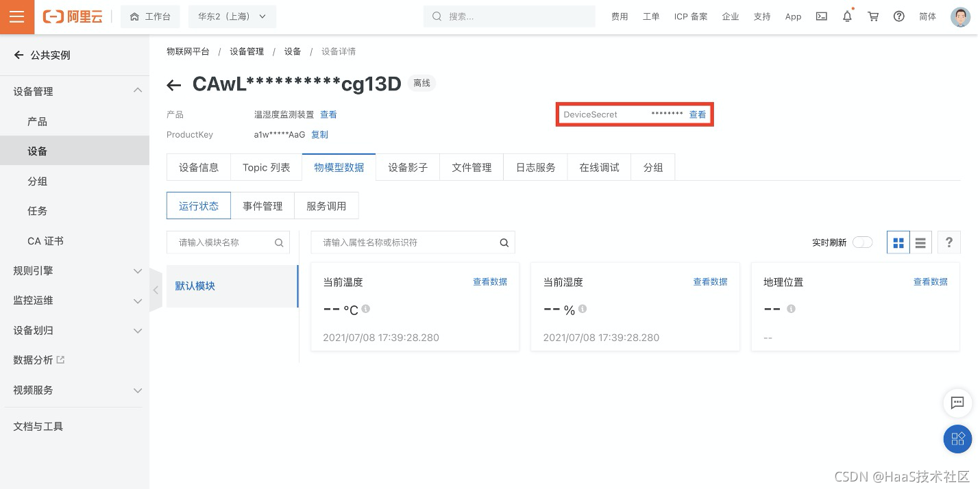Switch to 分组 tab

click(653, 167)
